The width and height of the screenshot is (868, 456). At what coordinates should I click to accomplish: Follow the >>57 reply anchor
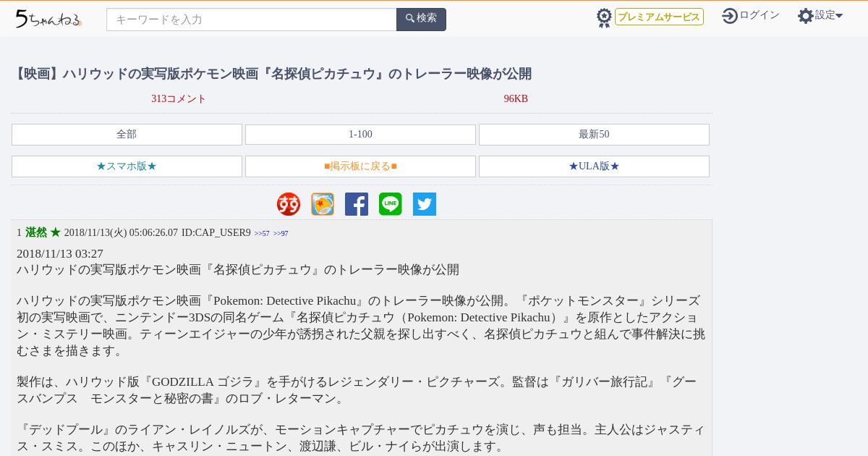tap(262, 234)
